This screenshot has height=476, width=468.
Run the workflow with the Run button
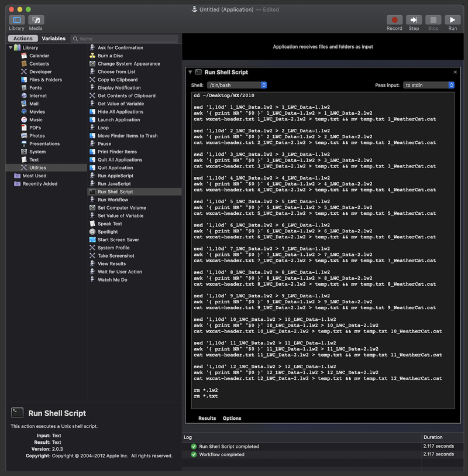click(x=453, y=20)
